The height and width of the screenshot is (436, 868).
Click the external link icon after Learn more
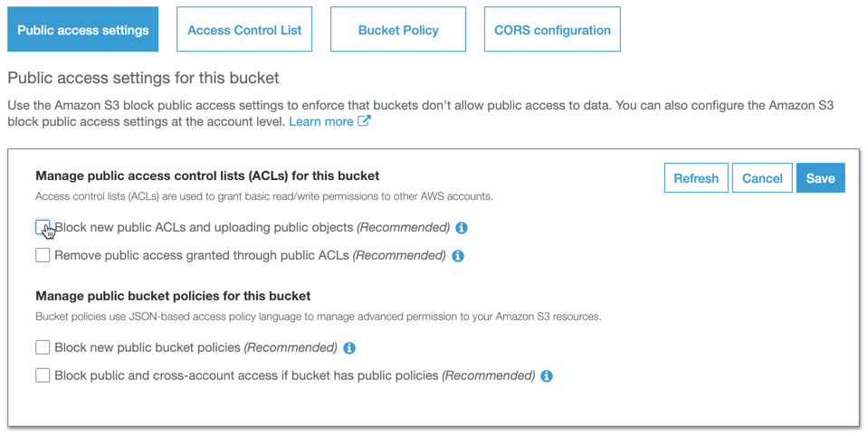364,121
